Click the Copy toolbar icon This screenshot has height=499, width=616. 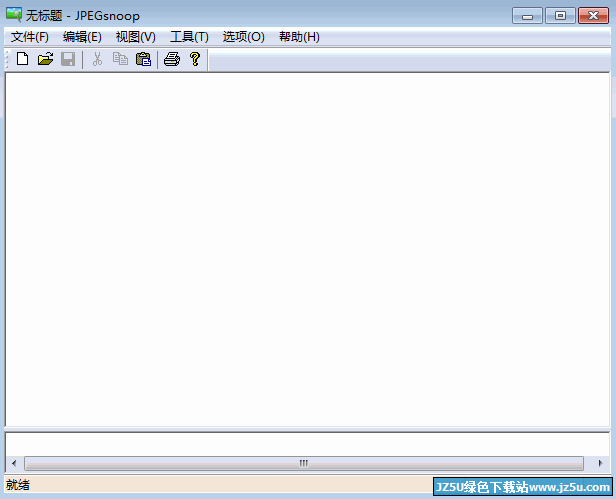click(x=120, y=59)
